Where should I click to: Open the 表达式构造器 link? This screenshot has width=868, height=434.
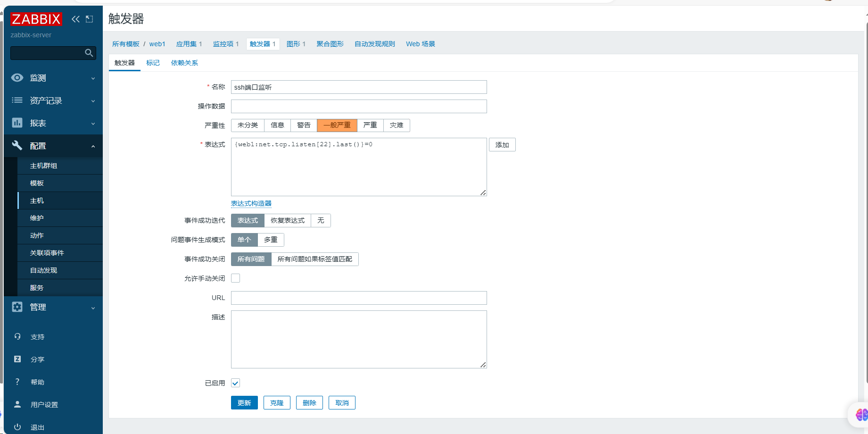coord(251,203)
